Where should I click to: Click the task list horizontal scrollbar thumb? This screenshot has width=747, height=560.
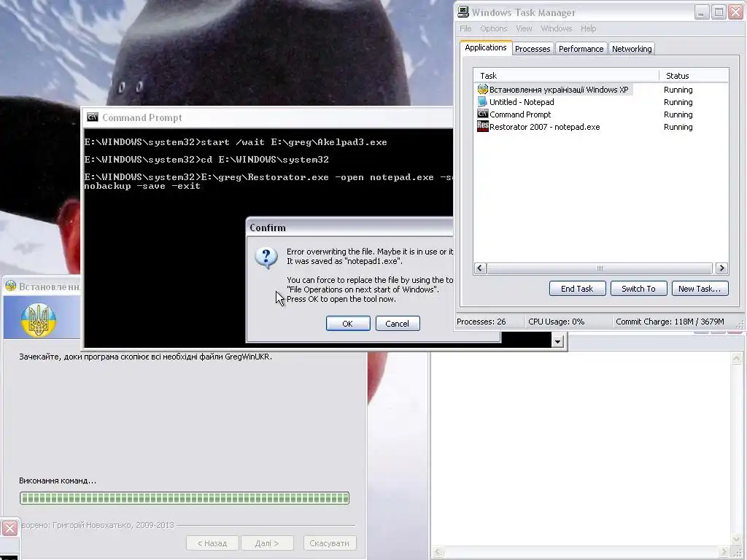(600, 268)
